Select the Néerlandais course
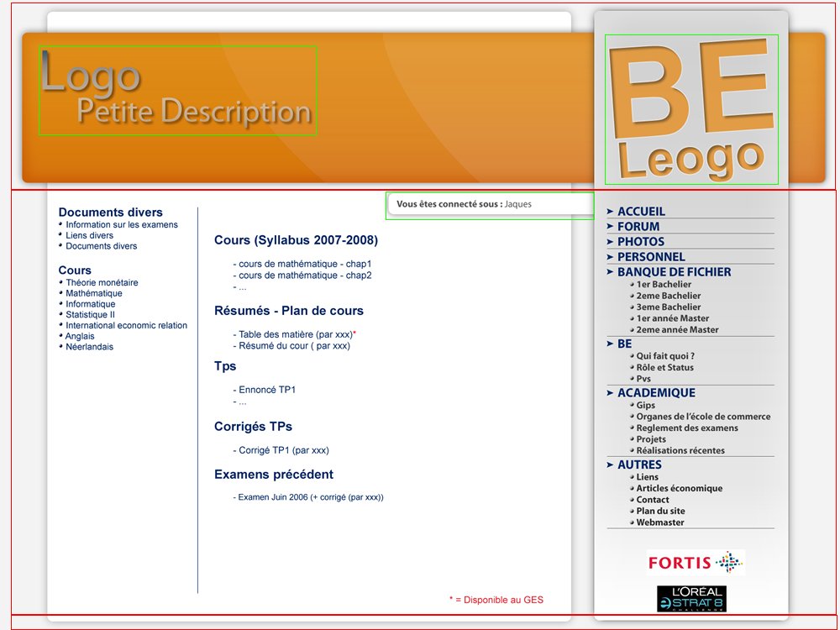 coord(90,347)
